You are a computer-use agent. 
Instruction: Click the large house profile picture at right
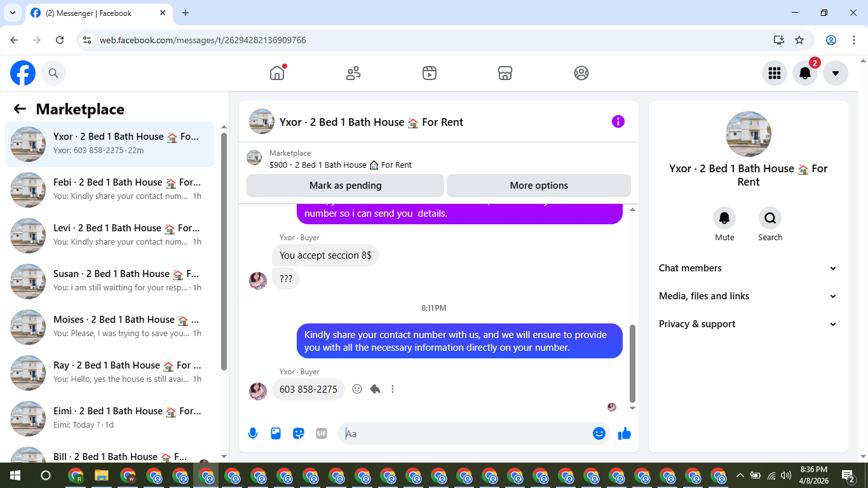[749, 134]
